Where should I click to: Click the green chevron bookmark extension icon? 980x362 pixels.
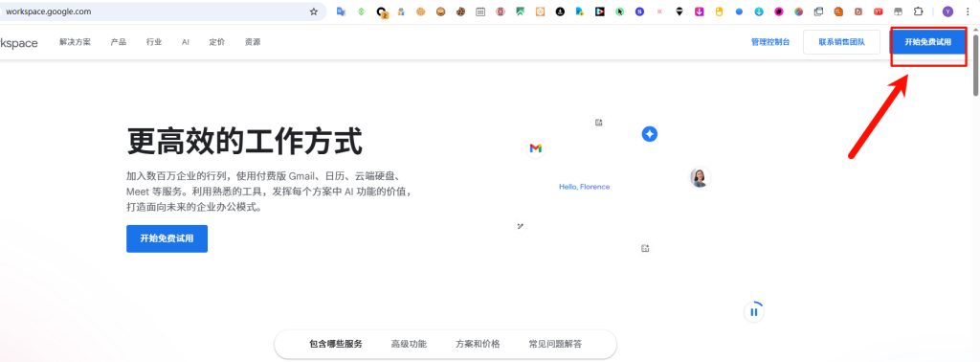[520, 11]
